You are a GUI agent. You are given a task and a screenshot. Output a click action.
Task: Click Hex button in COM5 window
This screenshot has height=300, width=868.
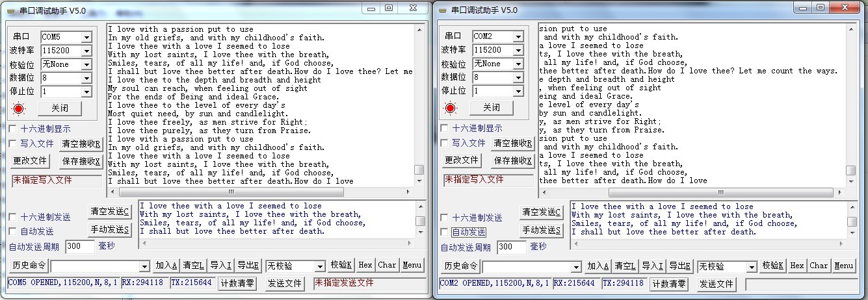click(x=365, y=265)
